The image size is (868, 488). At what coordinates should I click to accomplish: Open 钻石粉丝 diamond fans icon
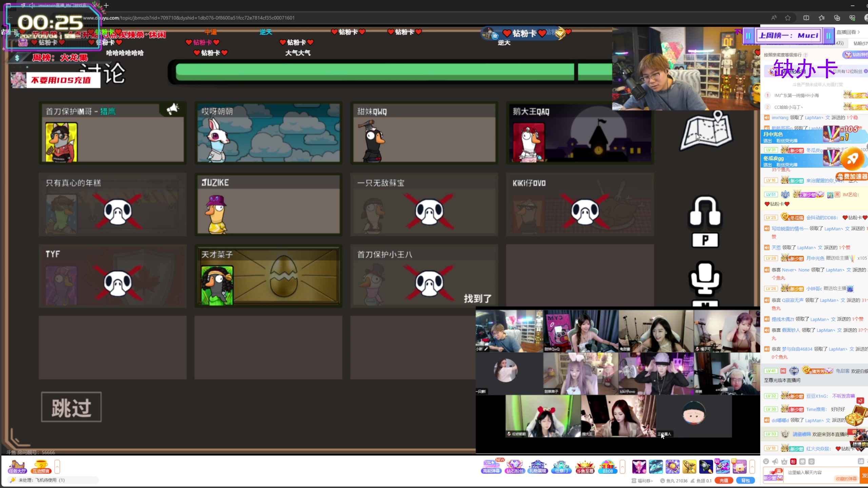click(x=514, y=467)
